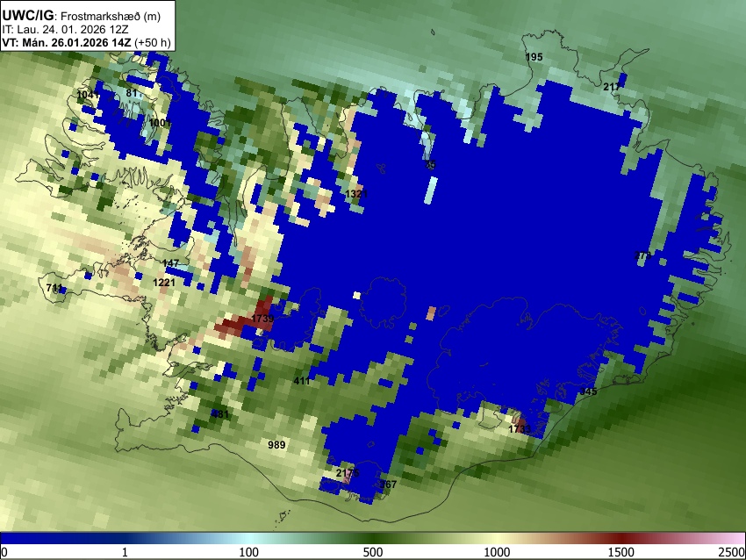Click the map value '481'
The width and height of the screenshot is (746, 560).
click(x=219, y=414)
